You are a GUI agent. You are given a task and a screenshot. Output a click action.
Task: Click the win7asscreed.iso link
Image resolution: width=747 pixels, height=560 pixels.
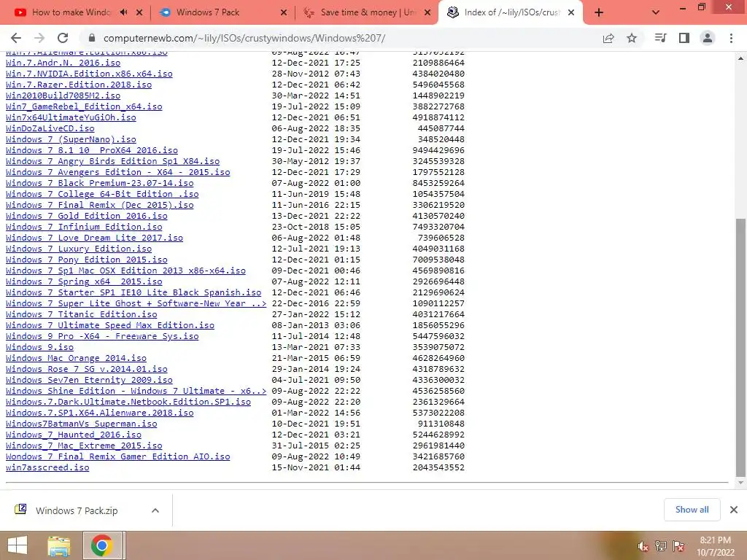(47, 468)
